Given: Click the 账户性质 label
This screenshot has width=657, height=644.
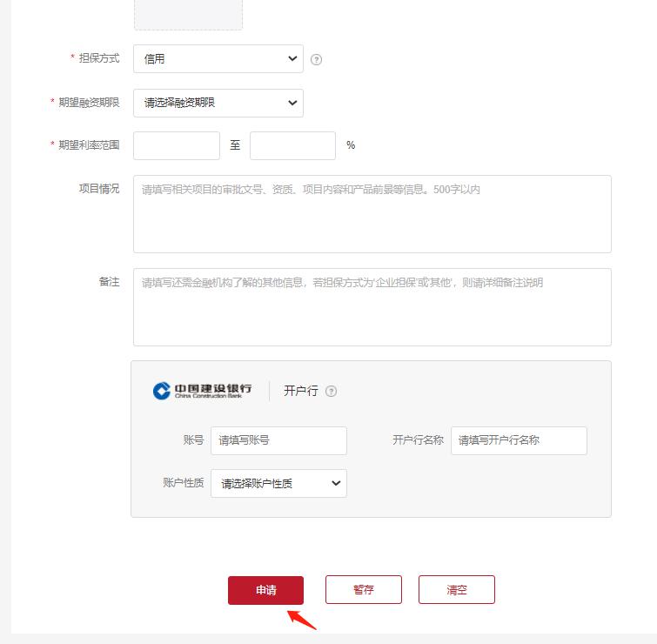Looking at the screenshot, I should [x=183, y=483].
